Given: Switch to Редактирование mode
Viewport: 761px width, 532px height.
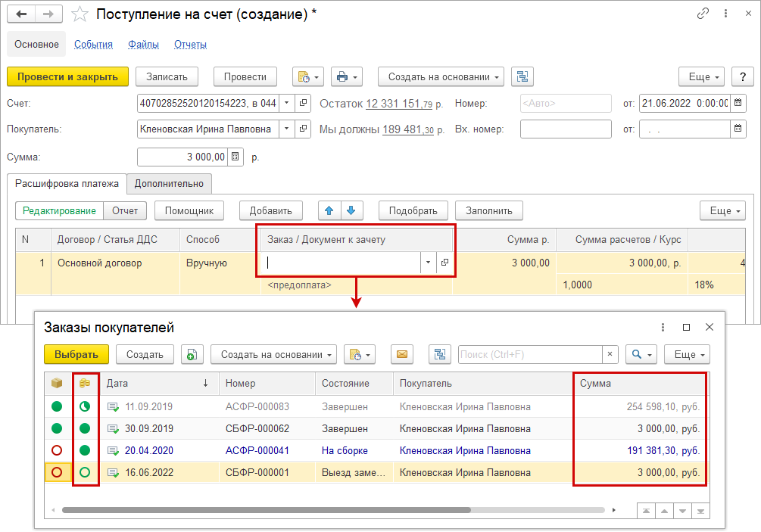Looking at the screenshot, I should point(59,210).
